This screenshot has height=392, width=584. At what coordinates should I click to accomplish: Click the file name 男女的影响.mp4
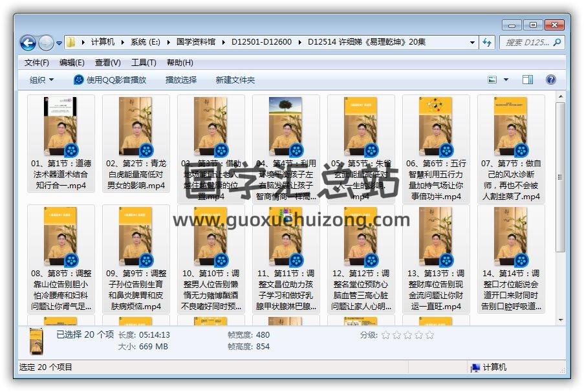[x=136, y=185]
